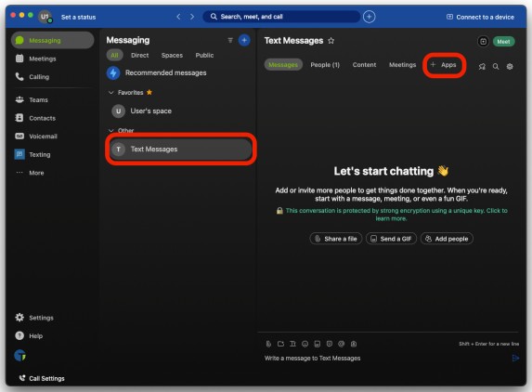Toggle text formatting in the compose toolbar
Screen dimensions: 532x392
[x=292, y=344]
